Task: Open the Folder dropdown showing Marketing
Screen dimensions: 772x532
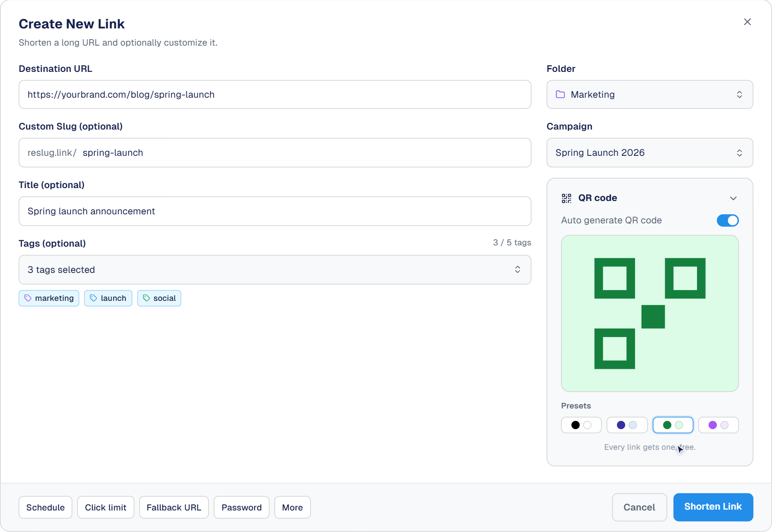Action: pos(650,94)
